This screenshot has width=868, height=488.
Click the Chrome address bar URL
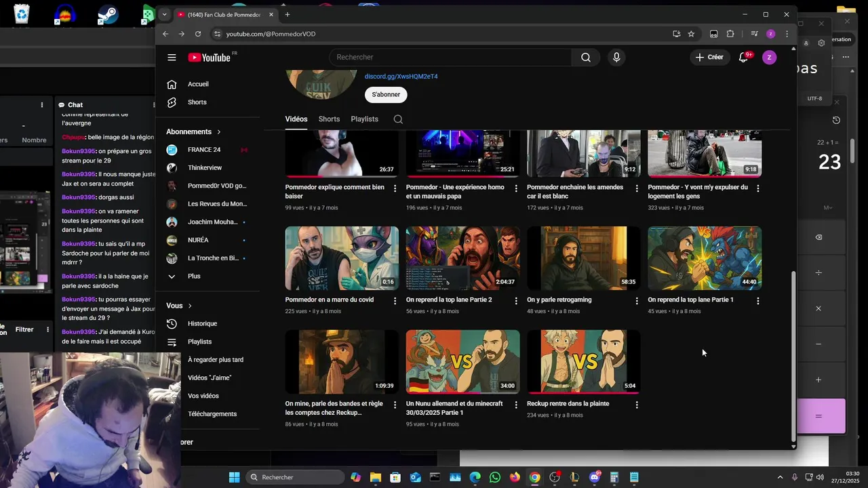(x=271, y=34)
